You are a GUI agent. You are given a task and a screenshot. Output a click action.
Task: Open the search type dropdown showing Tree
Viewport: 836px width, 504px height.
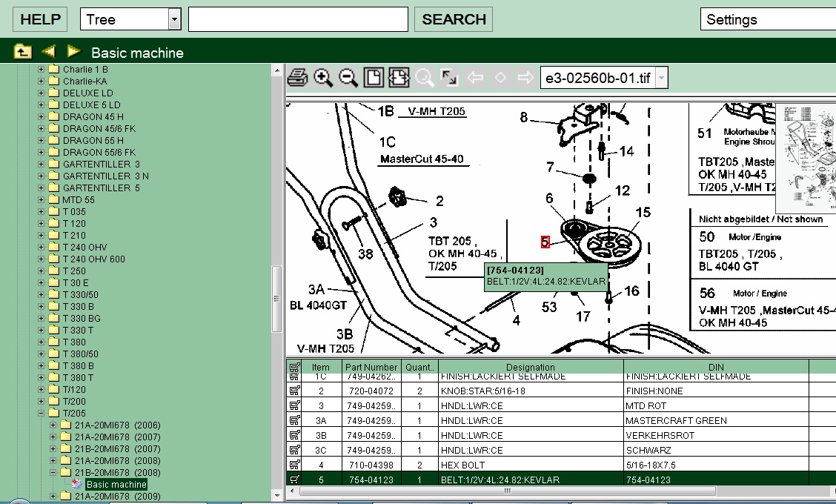[x=174, y=19]
